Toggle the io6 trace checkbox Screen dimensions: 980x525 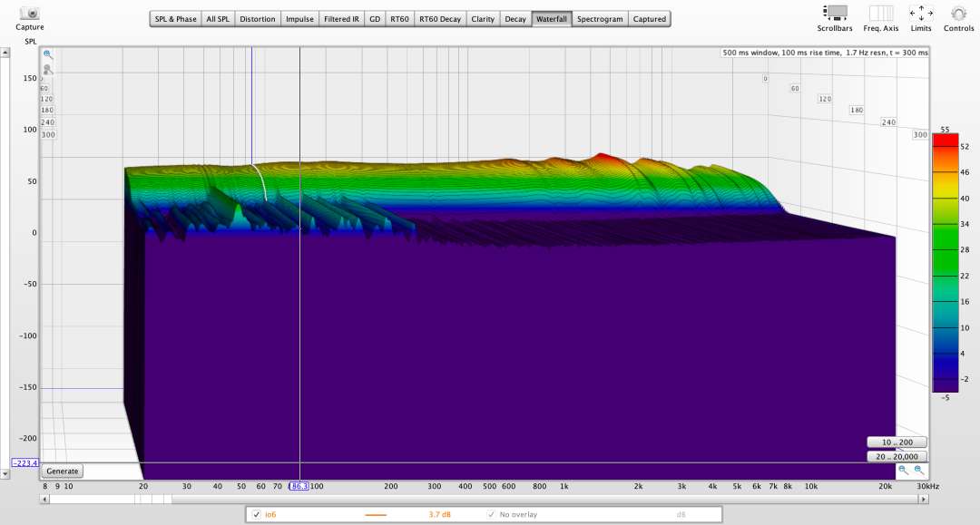click(257, 515)
